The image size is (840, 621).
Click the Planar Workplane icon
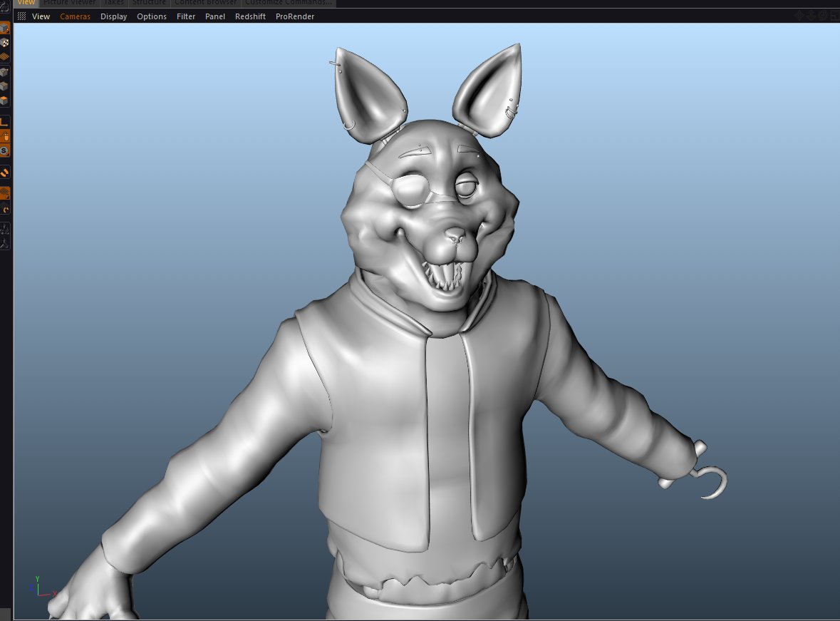[x=4, y=209]
